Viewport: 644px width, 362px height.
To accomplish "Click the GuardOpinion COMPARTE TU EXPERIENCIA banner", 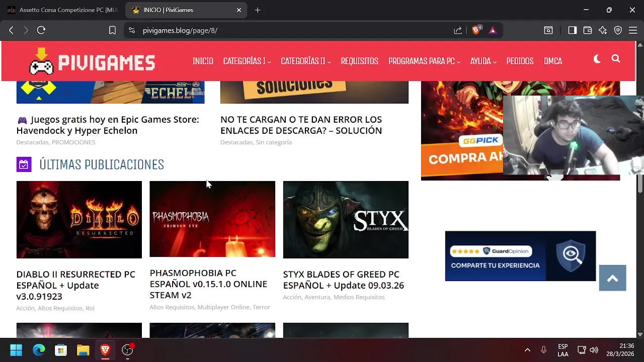I will pos(520,256).
